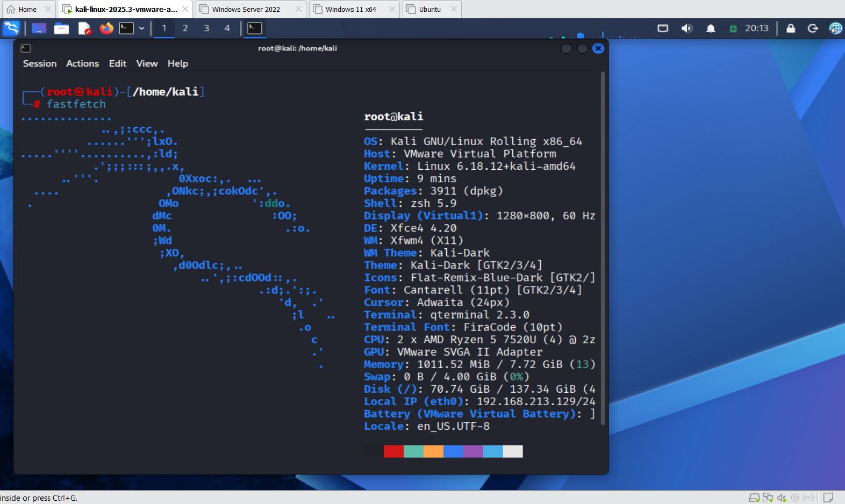Click the VMware Bluetooth device status icon

(808, 498)
